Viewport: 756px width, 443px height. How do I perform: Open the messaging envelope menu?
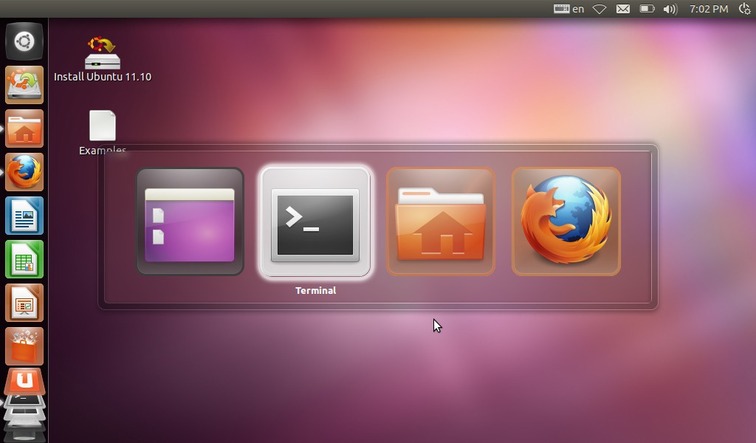pyautogui.click(x=623, y=9)
